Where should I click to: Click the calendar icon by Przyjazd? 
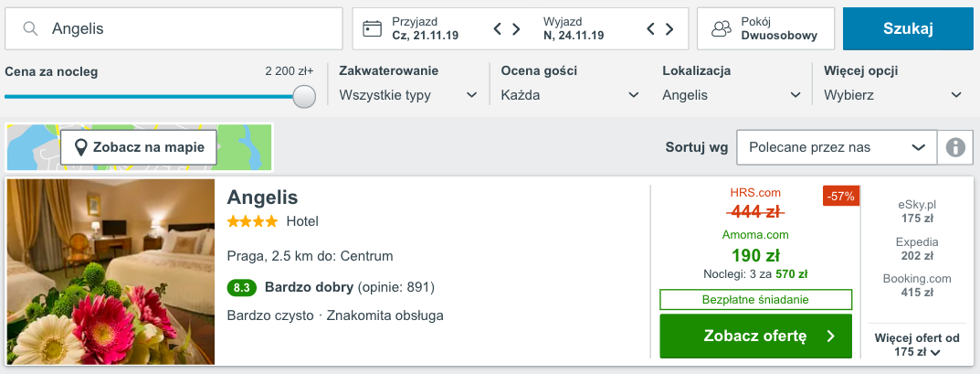point(372,28)
